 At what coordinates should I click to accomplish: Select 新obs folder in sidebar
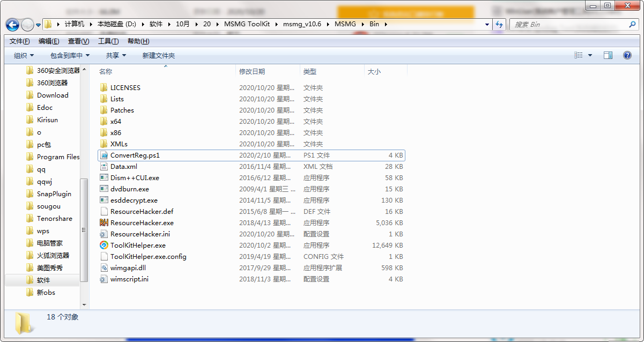point(40,292)
